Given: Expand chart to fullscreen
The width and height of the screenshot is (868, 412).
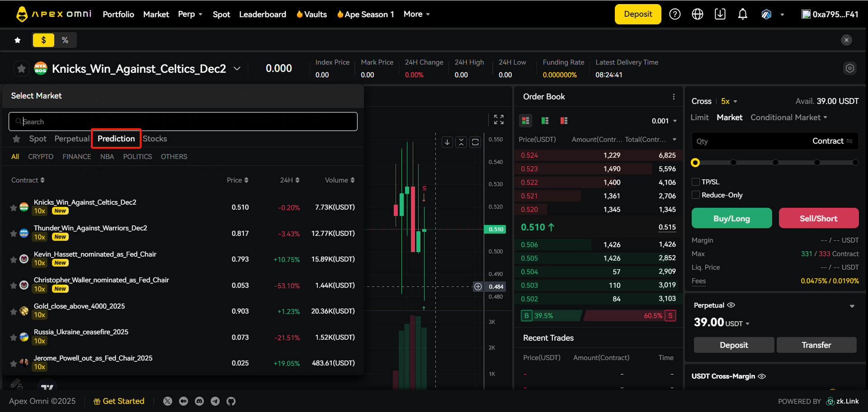Looking at the screenshot, I should pos(499,119).
